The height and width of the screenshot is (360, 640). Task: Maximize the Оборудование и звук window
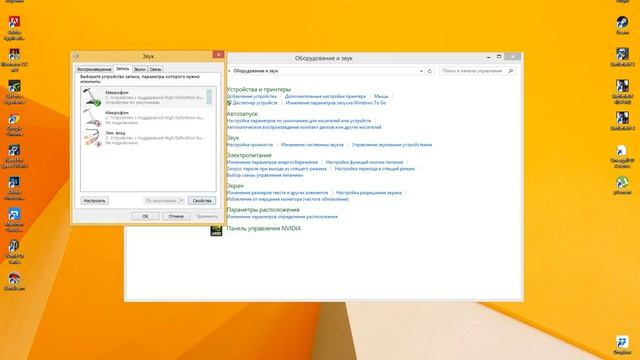click(499, 57)
